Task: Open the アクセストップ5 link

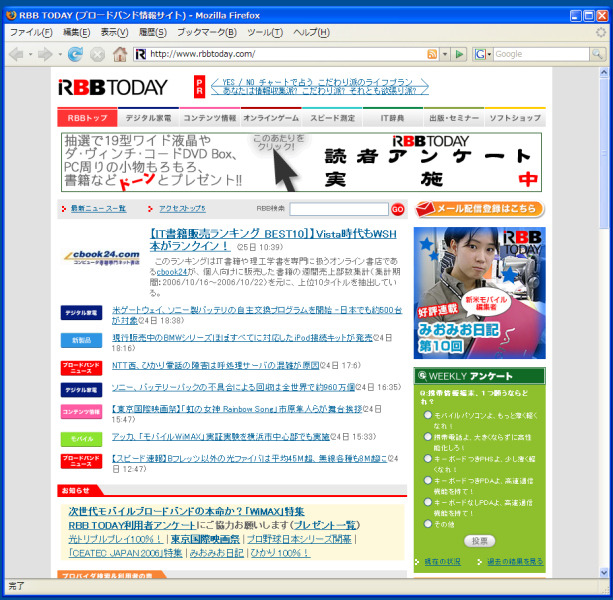Action: pos(182,208)
